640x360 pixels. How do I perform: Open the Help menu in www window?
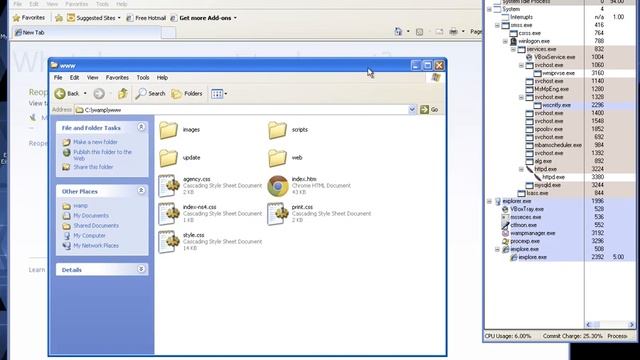162,78
